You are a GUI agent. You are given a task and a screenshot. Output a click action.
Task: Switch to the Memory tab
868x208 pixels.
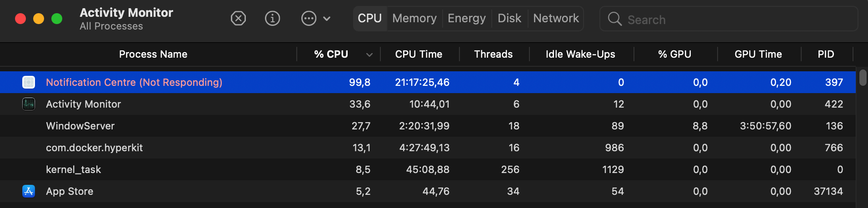(x=414, y=19)
